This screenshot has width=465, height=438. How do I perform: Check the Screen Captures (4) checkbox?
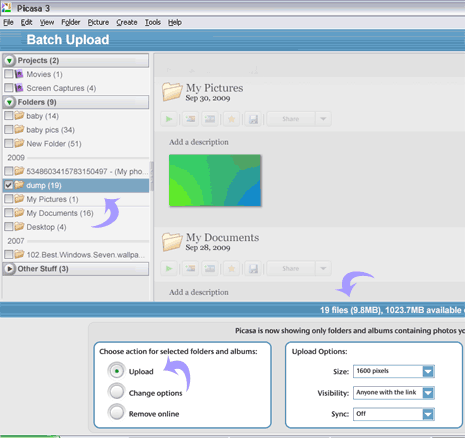[9, 88]
